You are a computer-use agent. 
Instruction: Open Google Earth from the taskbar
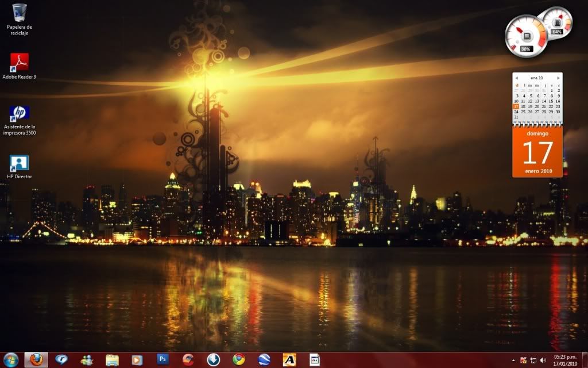coord(264,359)
